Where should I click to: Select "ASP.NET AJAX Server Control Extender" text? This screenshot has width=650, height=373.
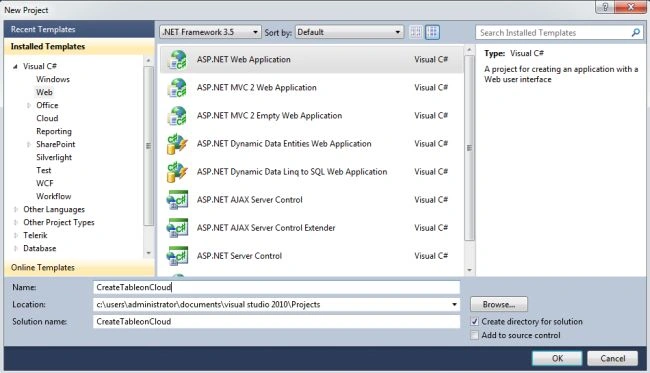(x=266, y=228)
